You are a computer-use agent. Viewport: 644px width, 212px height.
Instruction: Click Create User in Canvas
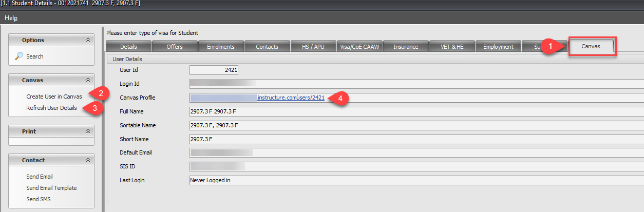pos(54,97)
